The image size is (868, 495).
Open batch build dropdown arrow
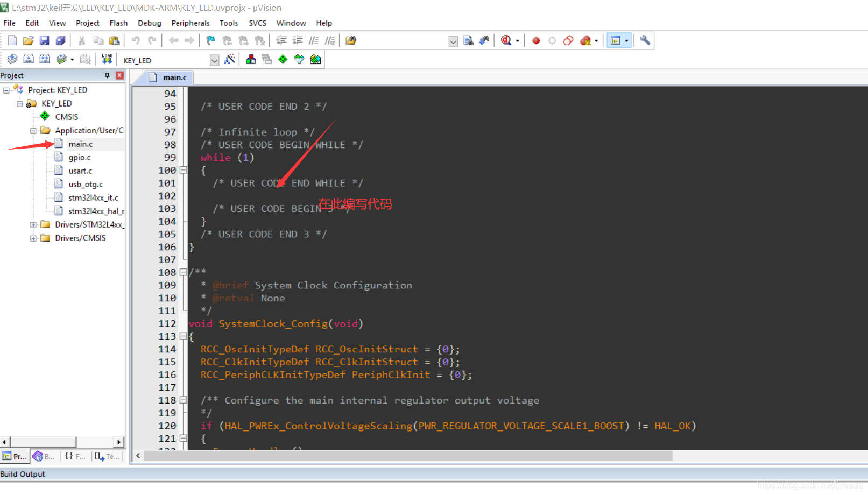pos(72,60)
